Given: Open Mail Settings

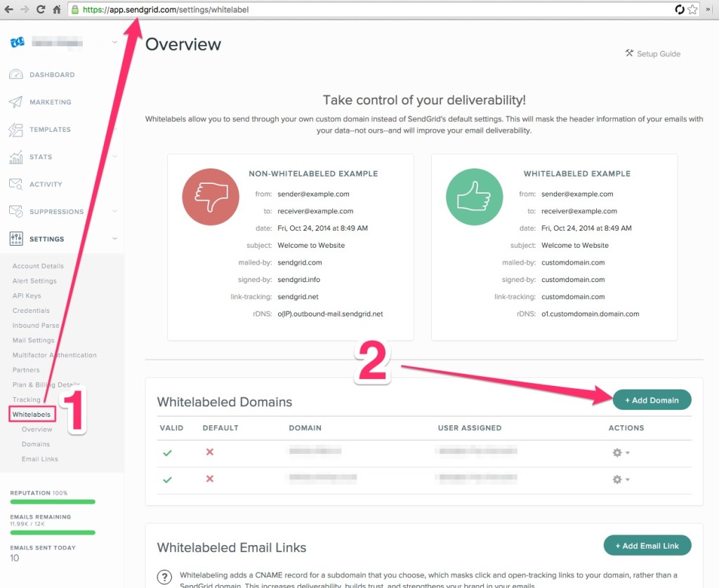Looking at the screenshot, I should coord(33,340).
